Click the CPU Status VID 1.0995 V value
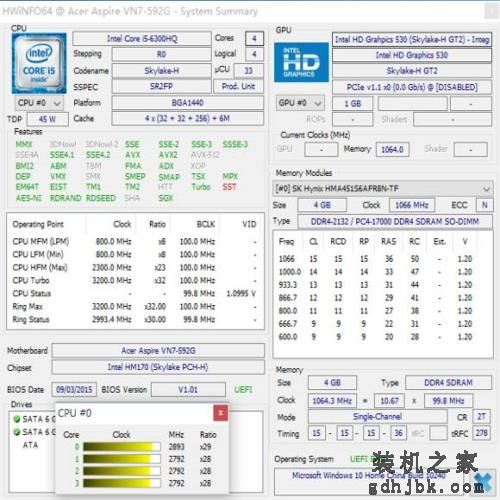Viewport: 500px width, 500px height. pos(241,293)
